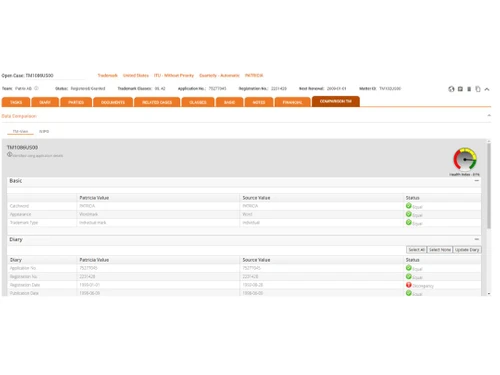Collapse the Diary section with its minus
The width and height of the screenshot is (500, 375).
pyautogui.click(x=477, y=239)
